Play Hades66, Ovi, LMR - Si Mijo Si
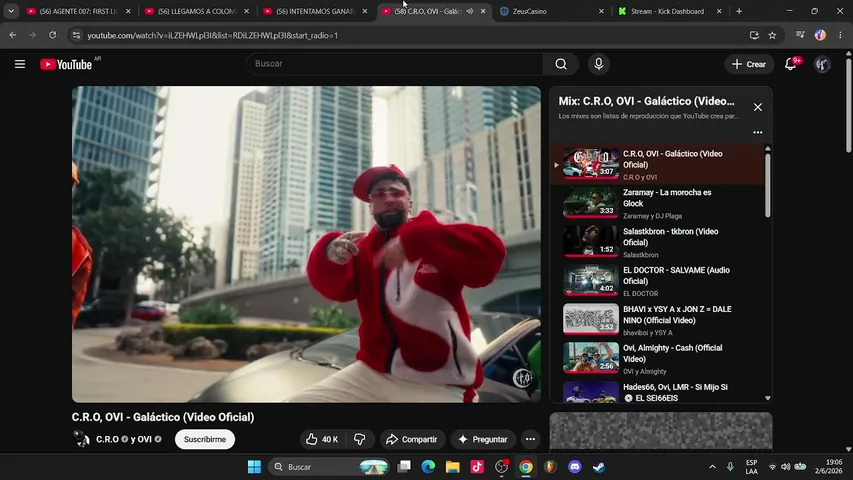This screenshot has height=480, width=853. pyautogui.click(x=657, y=392)
